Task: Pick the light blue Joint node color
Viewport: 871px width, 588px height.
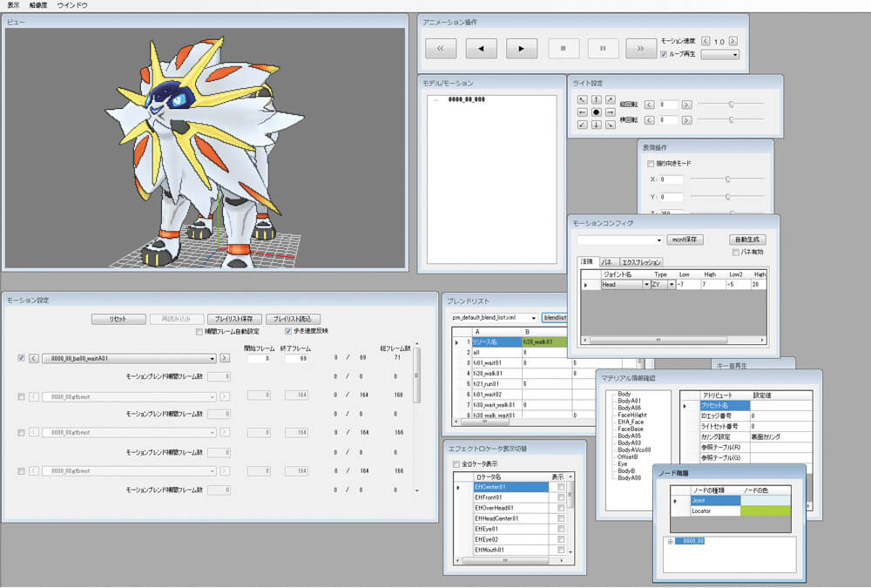Action: [766, 500]
